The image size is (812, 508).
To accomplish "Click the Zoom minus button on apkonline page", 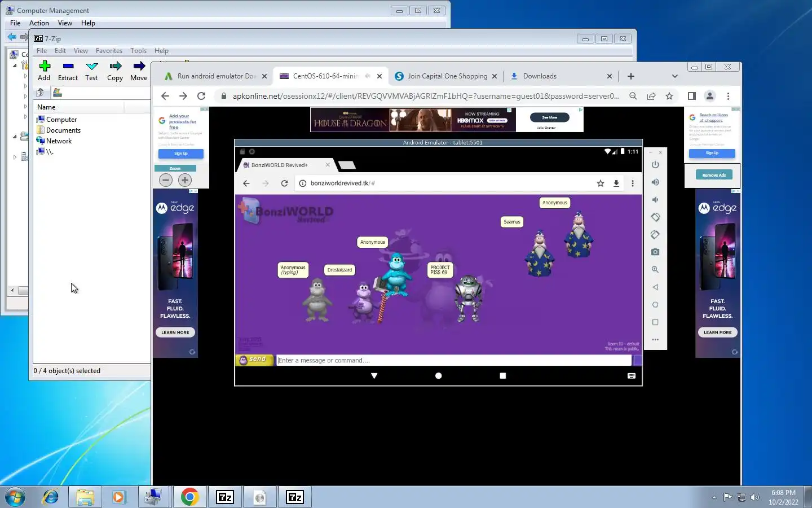I will tap(166, 180).
